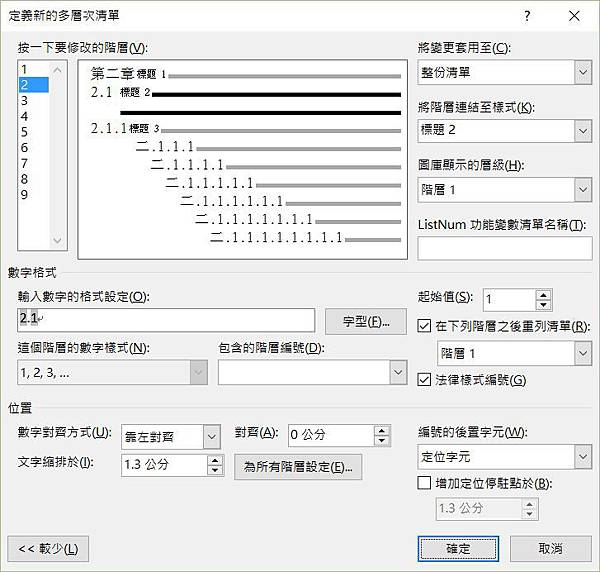The height and width of the screenshot is (572, 600).
Task: Click the level list scroll down arrow
Action: pos(57,241)
